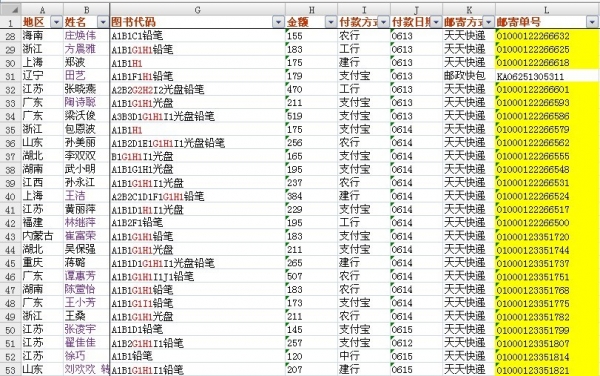This screenshot has width=600, height=376.
Task: Select row 31 header
Action: (10, 76)
